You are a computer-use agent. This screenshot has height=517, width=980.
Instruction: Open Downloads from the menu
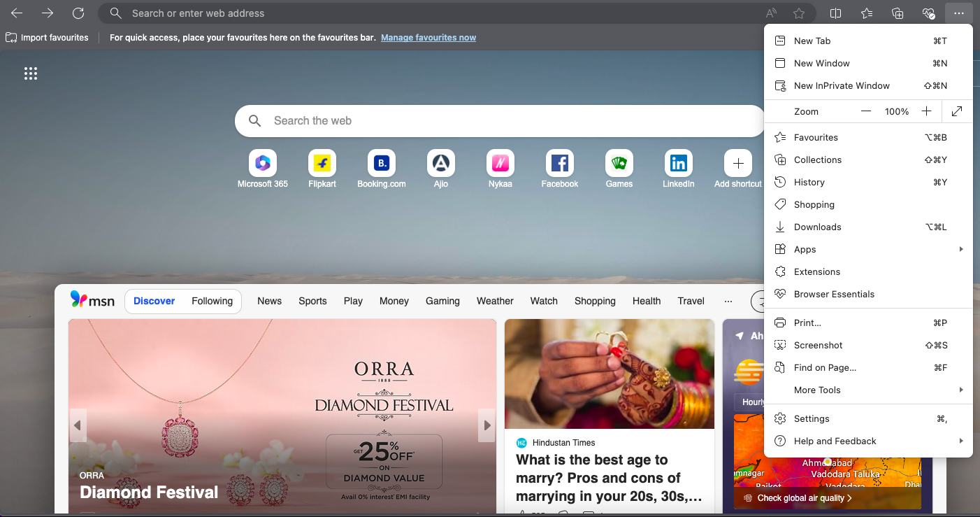[x=868, y=227]
